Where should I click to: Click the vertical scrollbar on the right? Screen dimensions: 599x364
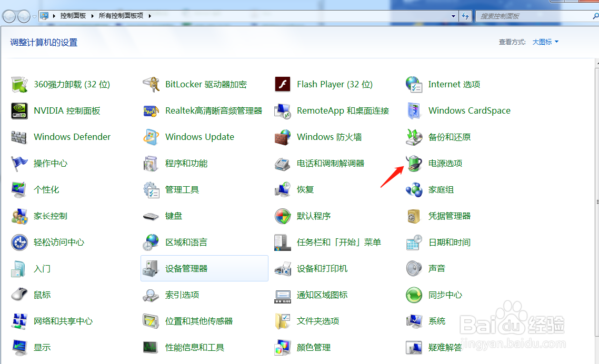point(597,203)
